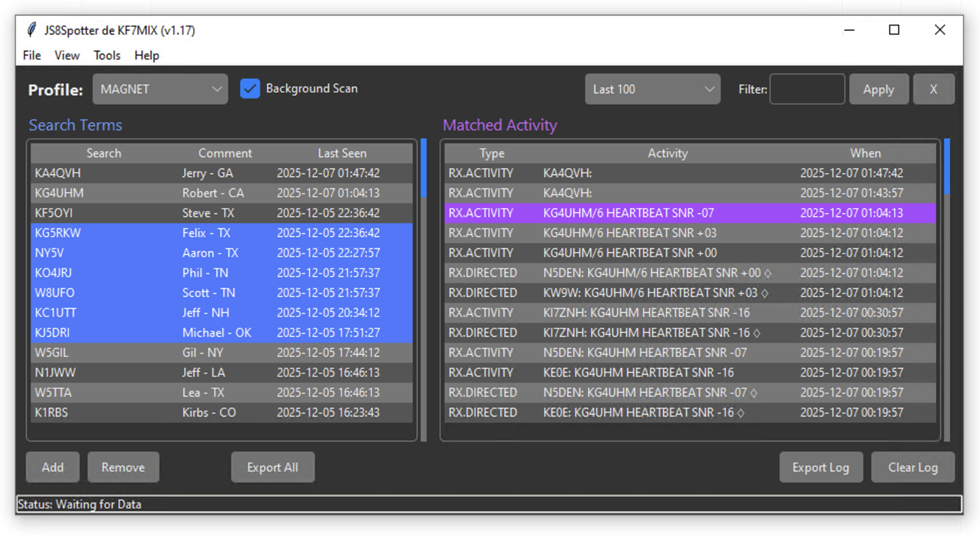The height and width of the screenshot is (540, 980).
Task: Minimize the JS8Spotter window
Action: tap(849, 30)
